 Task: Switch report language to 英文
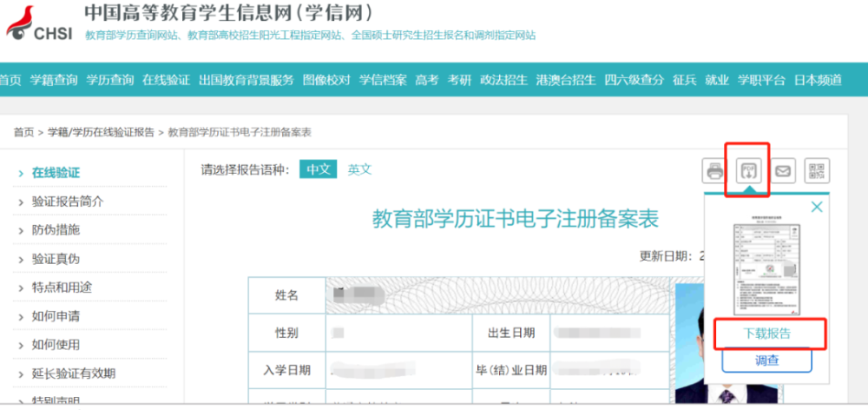point(359,169)
